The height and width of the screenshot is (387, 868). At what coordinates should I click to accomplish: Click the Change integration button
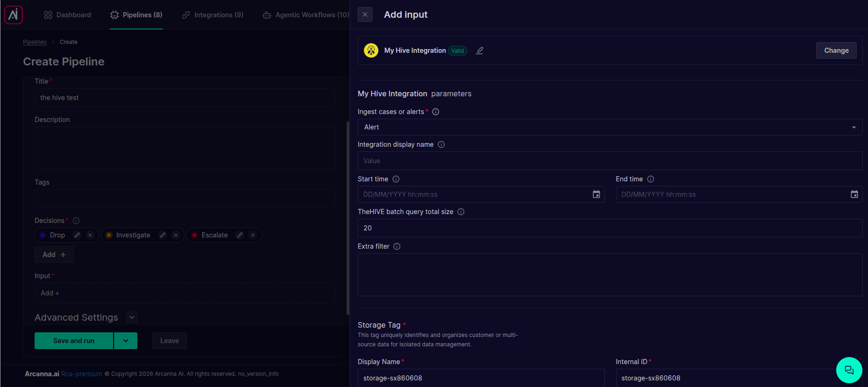pyautogui.click(x=836, y=50)
